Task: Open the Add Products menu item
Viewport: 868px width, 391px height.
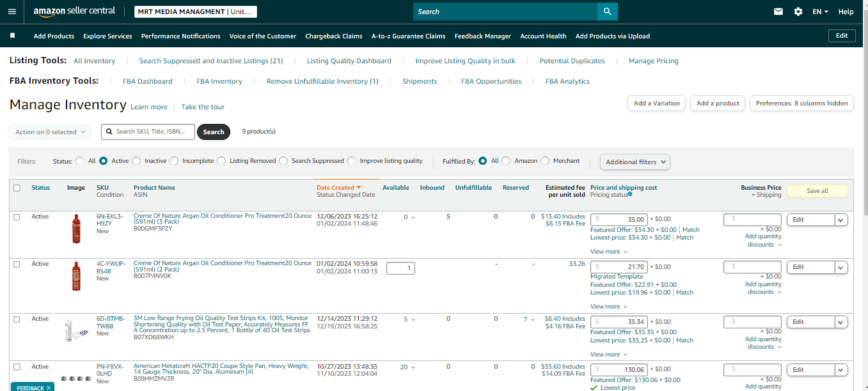Action: (x=54, y=36)
